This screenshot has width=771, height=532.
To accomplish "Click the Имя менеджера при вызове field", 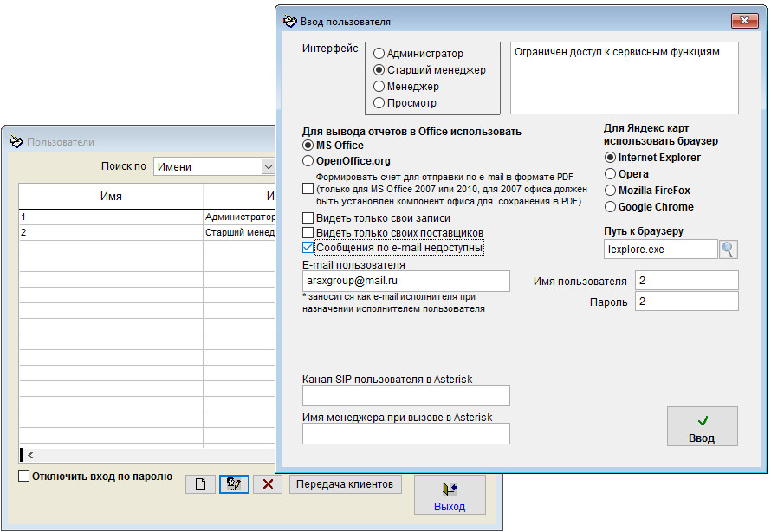I will coord(406,434).
